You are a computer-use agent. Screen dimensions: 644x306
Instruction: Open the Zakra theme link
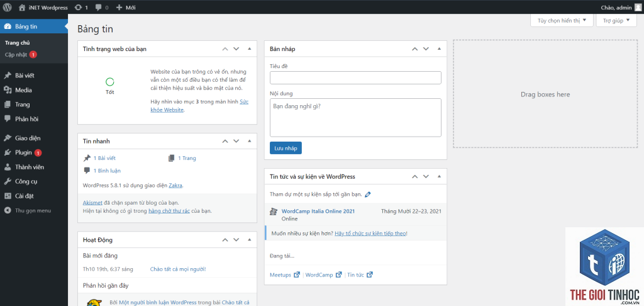(x=175, y=186)
